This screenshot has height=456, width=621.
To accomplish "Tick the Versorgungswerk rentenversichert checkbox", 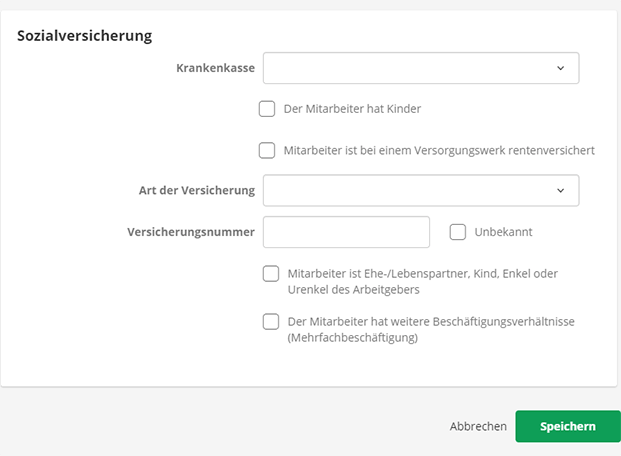I will [x=267, y=150].
